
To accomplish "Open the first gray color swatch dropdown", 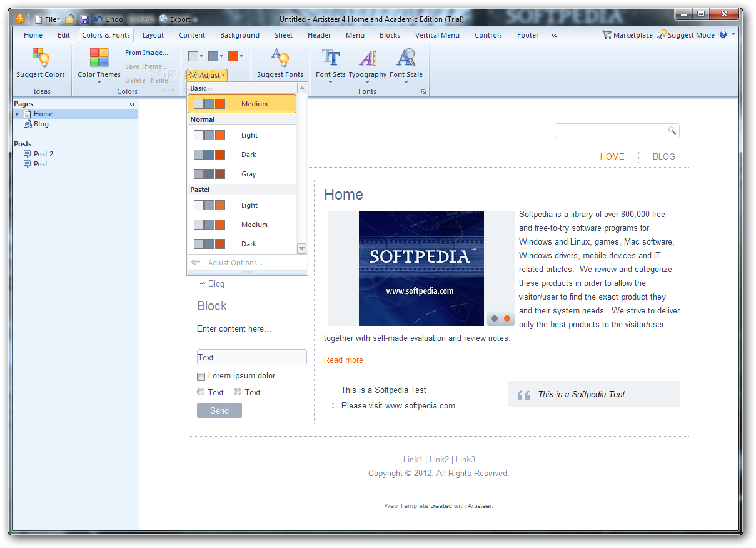I will [x=196, y=56].
